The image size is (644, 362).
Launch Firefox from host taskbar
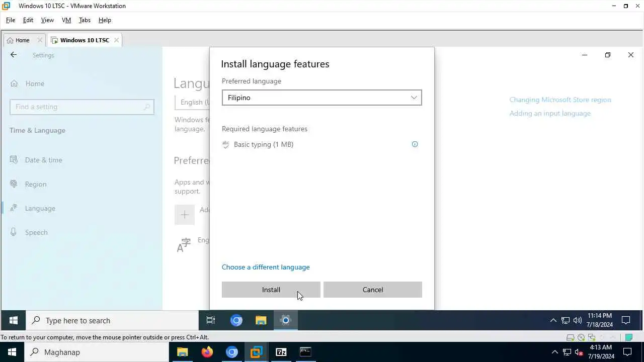tap(207, 352)
